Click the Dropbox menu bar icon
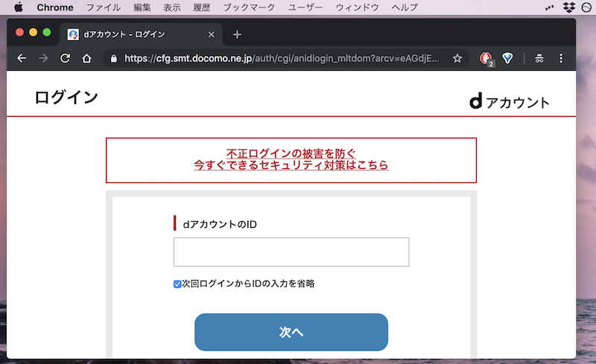The width and height of the screenshot is (596, 364). (x=569, y=7)
